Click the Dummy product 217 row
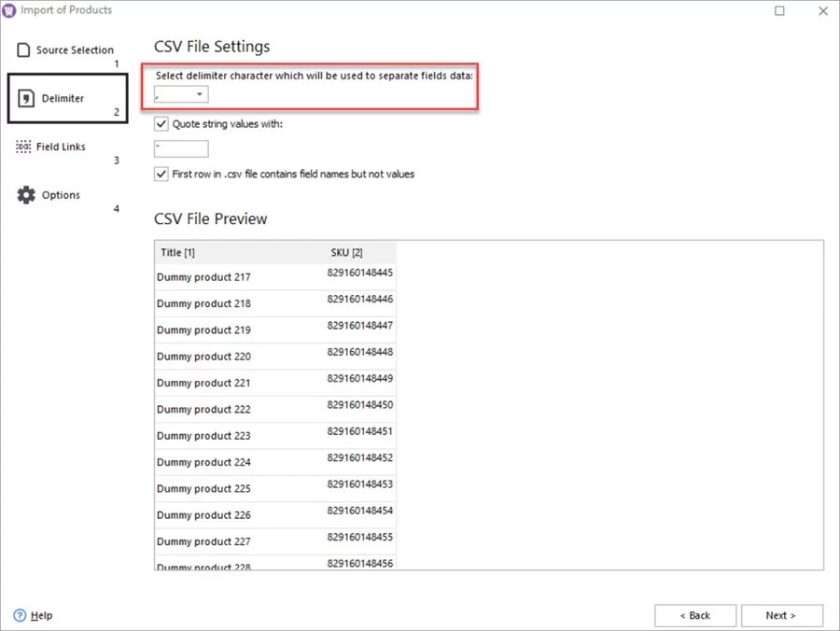The width and height of the screenshot is (840, 631). (x=203, y=277)
